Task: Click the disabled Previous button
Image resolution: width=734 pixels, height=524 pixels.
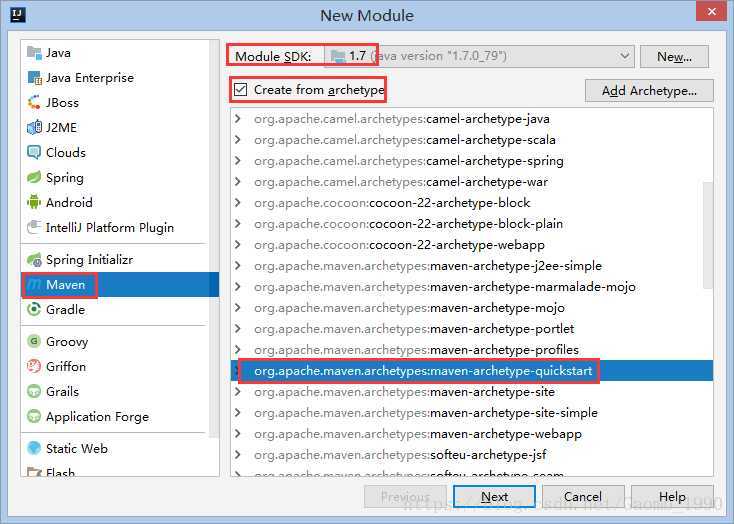Action: point(405,496)
